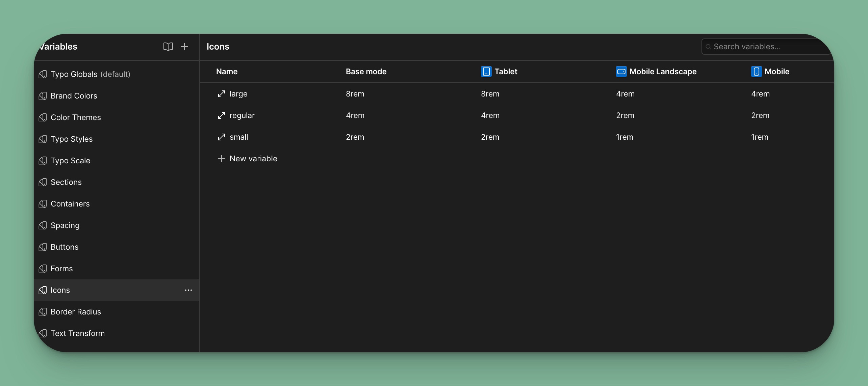Screen dimensions: 868x386
Task: Click the size icon beside small variable
Action: click(x=221, y=137)
